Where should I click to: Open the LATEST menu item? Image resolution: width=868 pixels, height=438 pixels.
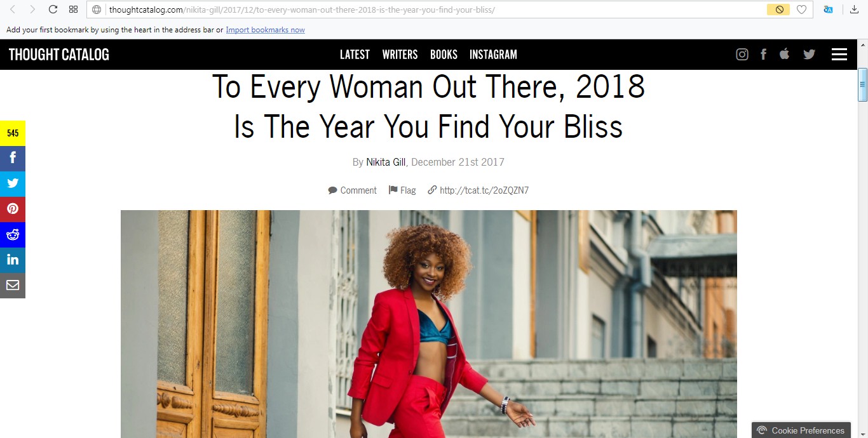click(x=355, y=55)
